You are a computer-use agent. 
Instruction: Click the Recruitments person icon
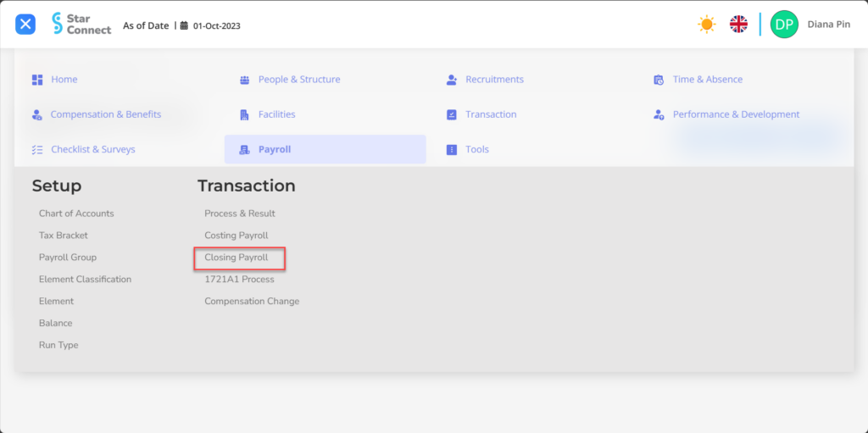[452, 80]
